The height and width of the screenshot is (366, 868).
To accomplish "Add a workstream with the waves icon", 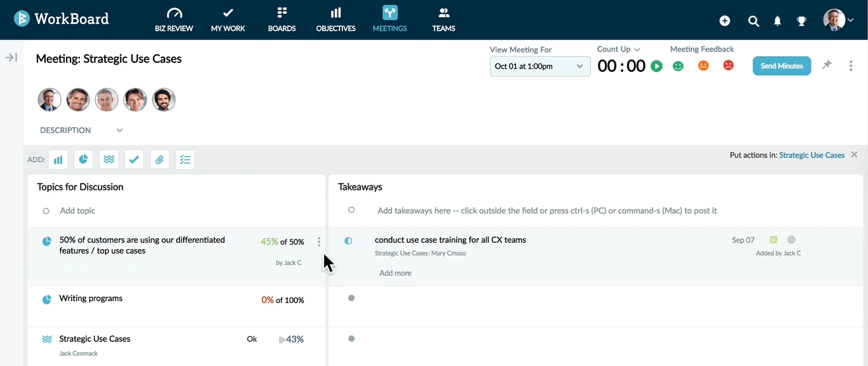I will click(109, 160).
